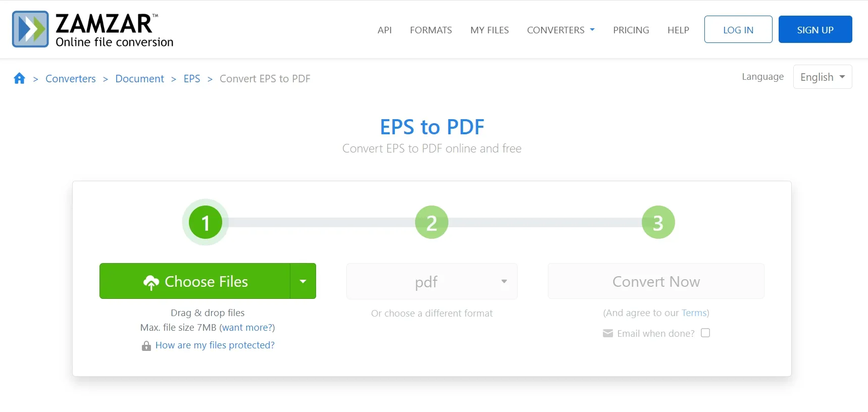Screen dimensions: 868x412
Task: Click the padlock icon next to file protection link
Action: [x=146, y=345]
